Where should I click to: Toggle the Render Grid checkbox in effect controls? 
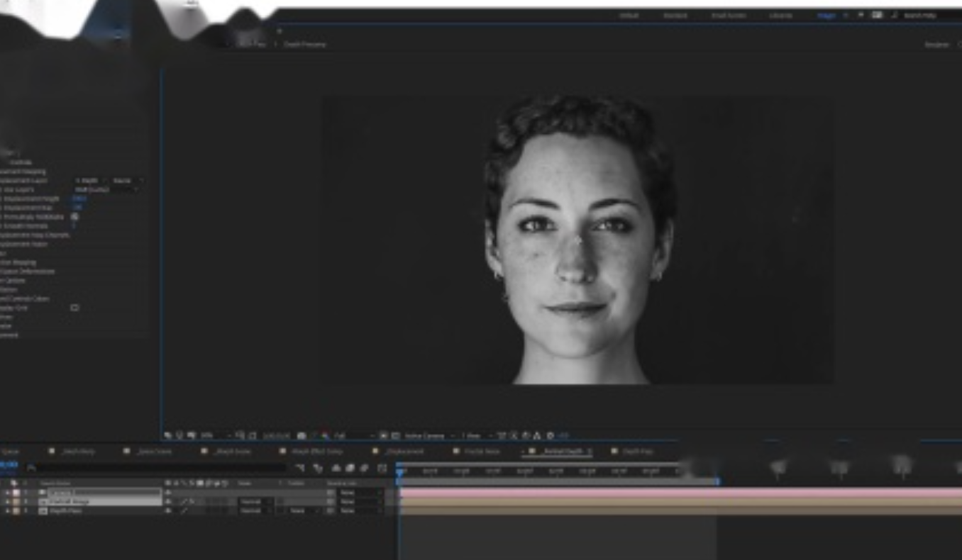click(x=74, y=308)
